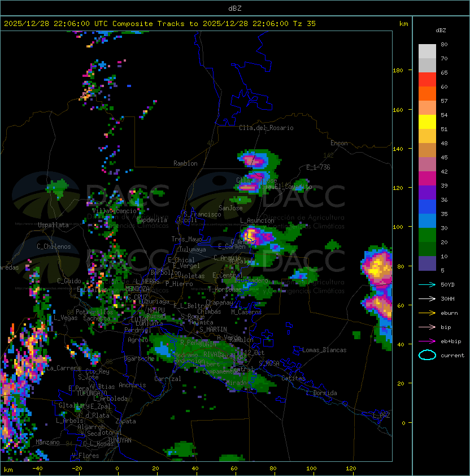The width and height of the screenshot is (470, 476).
Task: Select the red 65-60 dBZ swatch
Action: click(427, 80)
